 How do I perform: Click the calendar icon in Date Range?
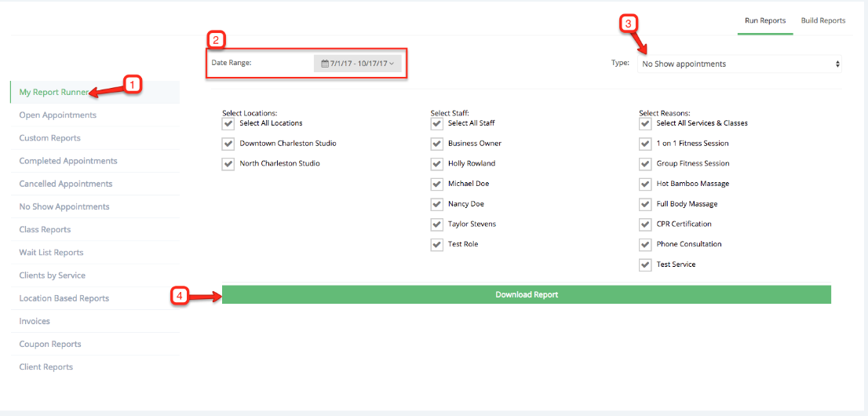(325, 64)
